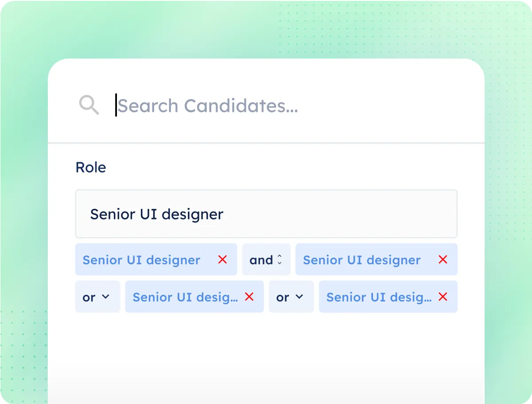Select the tag label following the 'and' operator

[361, 260]
